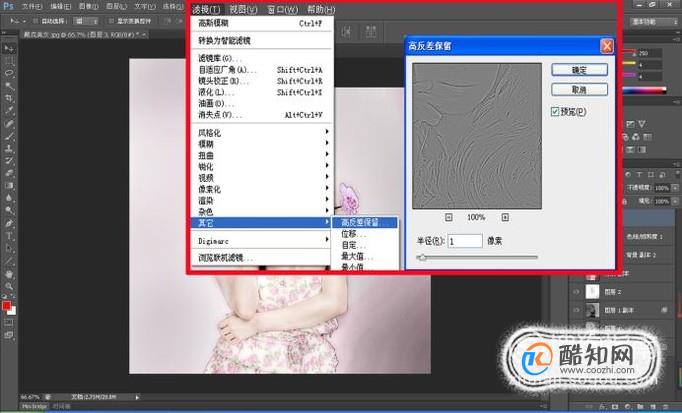Select the Blur tool

pos(9,198)
